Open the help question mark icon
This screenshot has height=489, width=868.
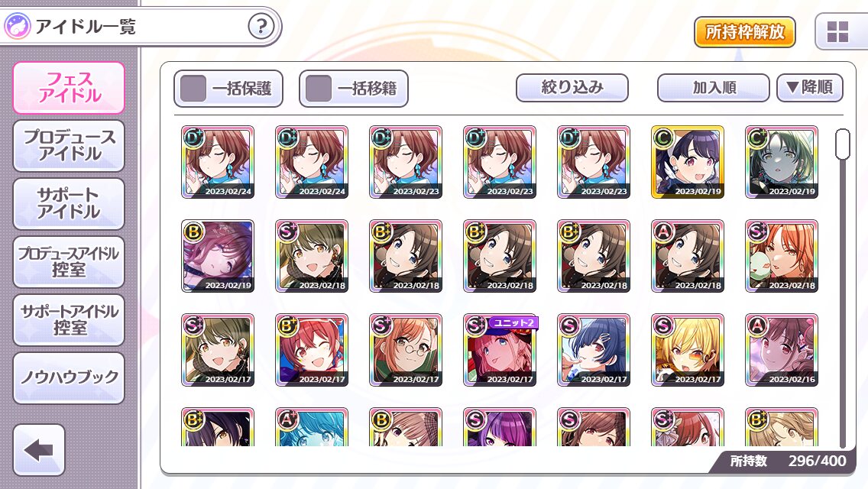coord(261,26)
